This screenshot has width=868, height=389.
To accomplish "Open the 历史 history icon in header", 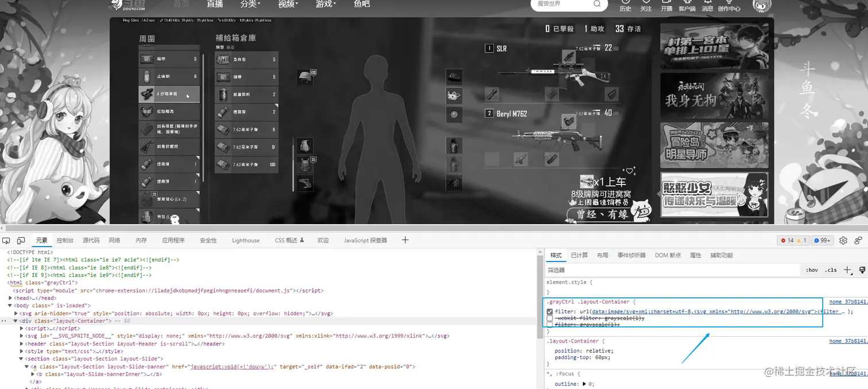I will [x=626, y=6].
